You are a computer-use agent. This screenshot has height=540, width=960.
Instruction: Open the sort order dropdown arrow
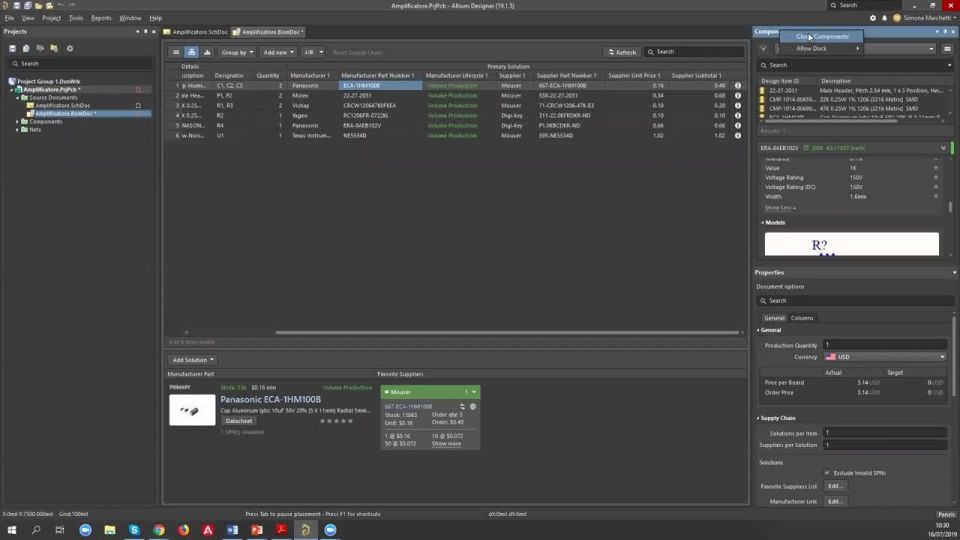pos(321,52)
